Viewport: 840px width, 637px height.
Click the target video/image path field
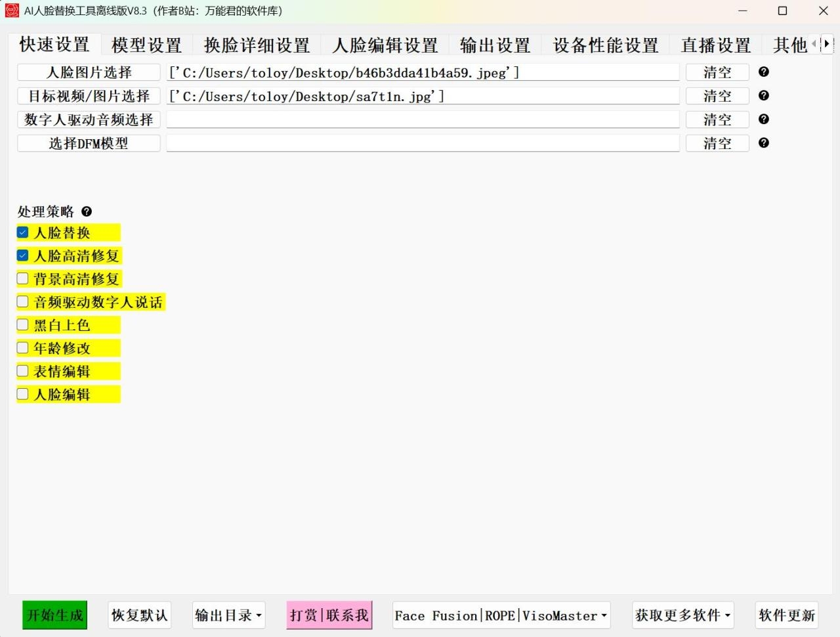423,96
